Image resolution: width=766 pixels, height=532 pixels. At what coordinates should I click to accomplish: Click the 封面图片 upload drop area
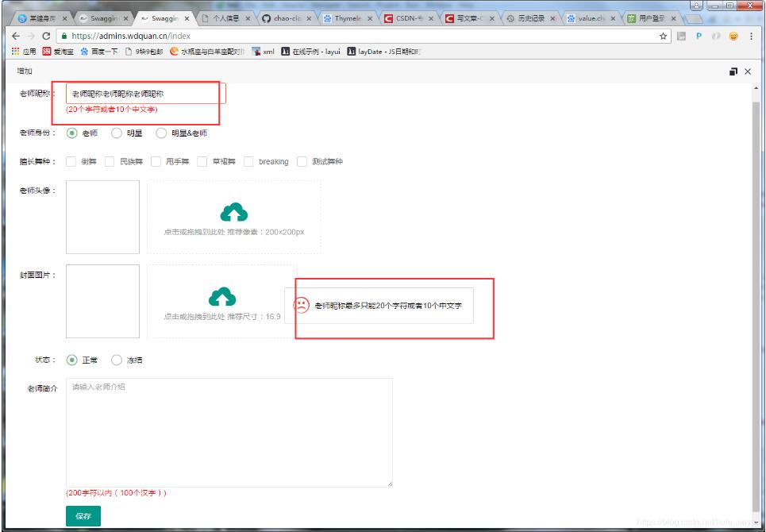click(x=222, y=302)
